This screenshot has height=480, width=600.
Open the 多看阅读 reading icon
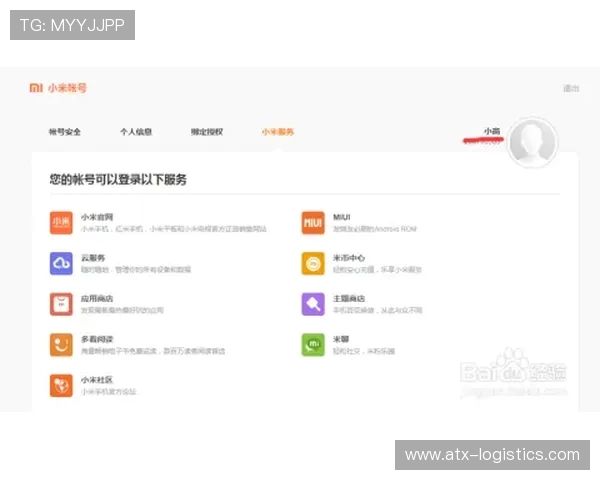(61, 345)
